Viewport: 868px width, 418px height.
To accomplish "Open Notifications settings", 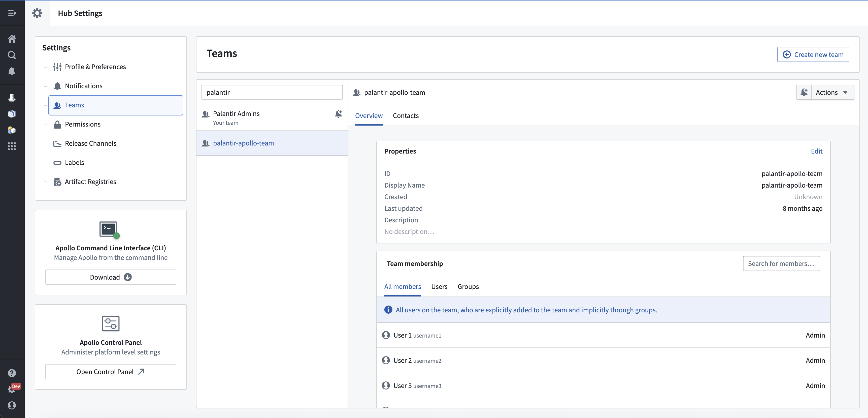I will (116, 86).
